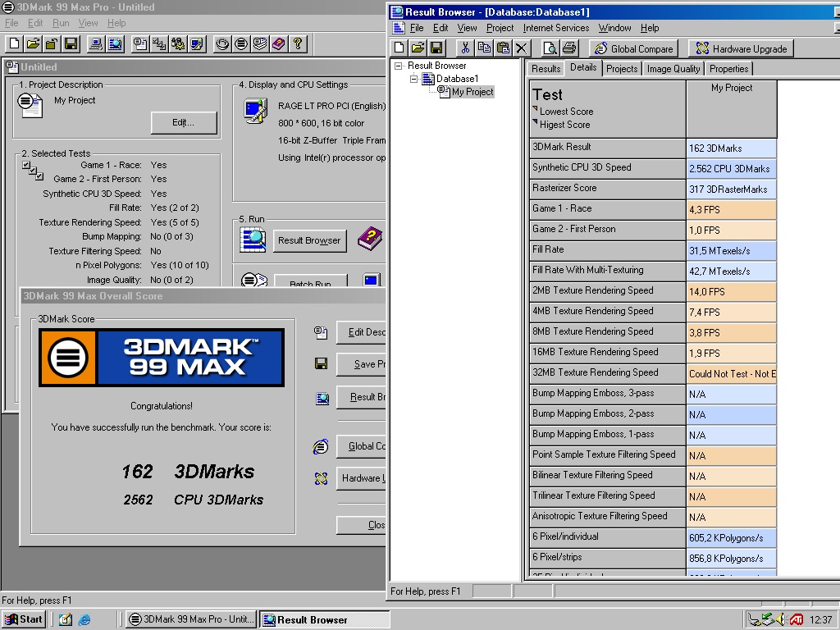The image size is (840, 630).
Task: Click Result Browser button in Run section
Action: point(309,240)
